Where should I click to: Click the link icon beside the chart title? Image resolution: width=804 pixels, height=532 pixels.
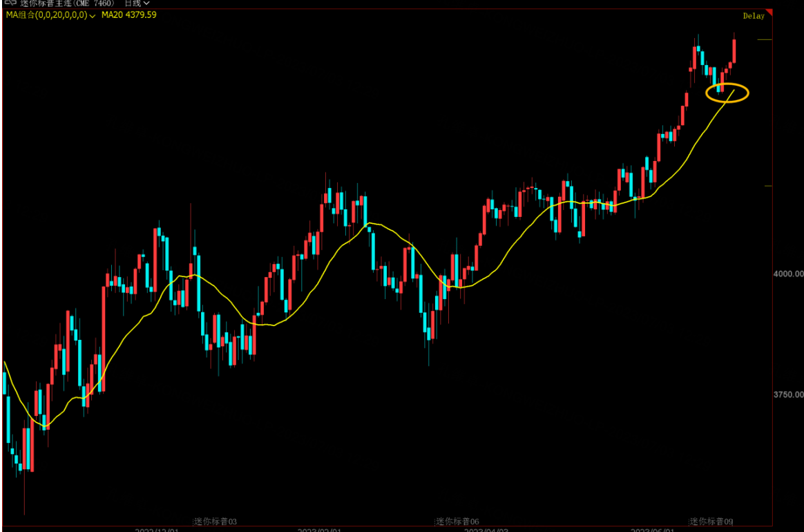tap(10, 3)
